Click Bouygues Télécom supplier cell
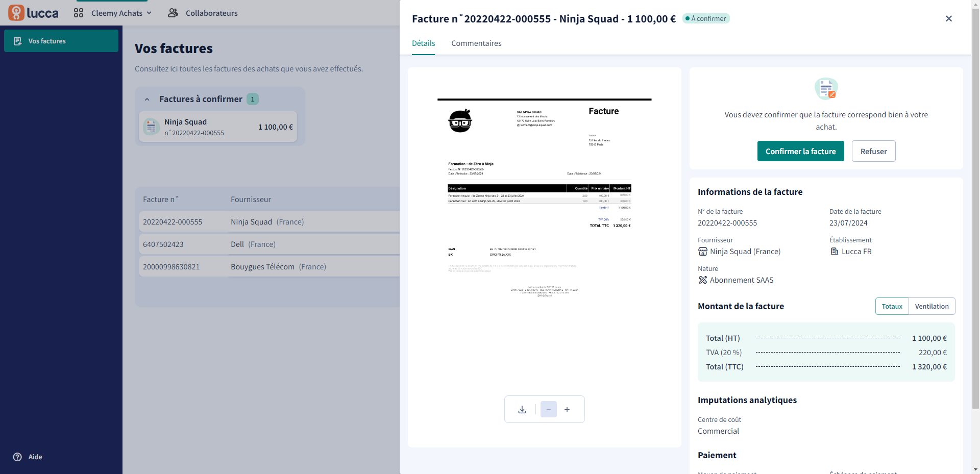Image resolution: width=980 pixels, height=474 pixels. [278, 267]
